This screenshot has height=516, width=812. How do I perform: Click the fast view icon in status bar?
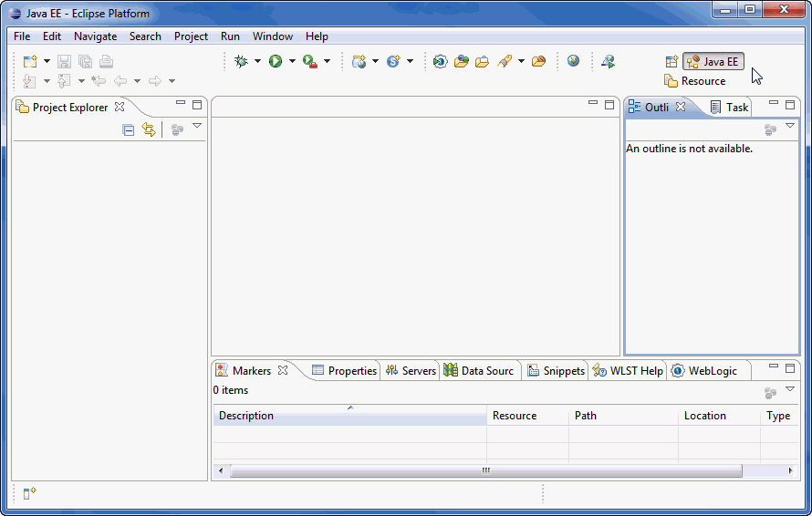click(x=29, y=493)
